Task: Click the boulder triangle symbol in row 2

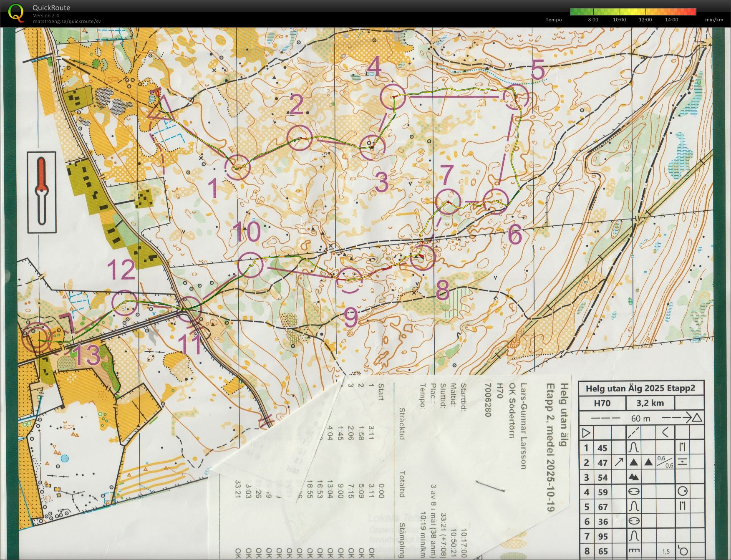Action: tap(634, 462)
